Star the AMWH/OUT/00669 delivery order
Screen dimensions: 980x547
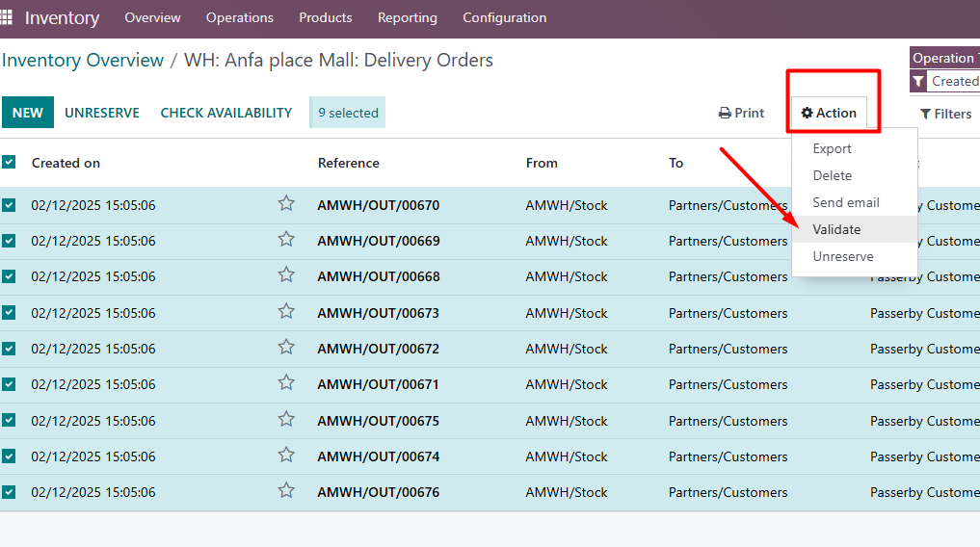tap(286, 239)
